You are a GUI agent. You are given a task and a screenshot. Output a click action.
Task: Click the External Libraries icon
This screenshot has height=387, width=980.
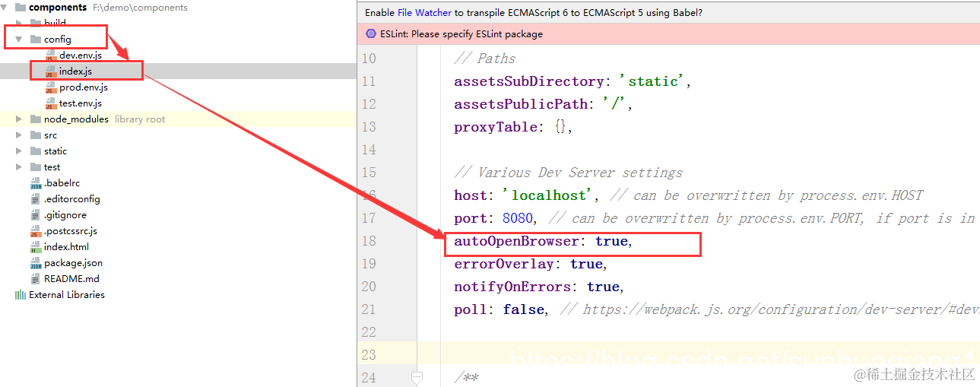tap(21, 295)
